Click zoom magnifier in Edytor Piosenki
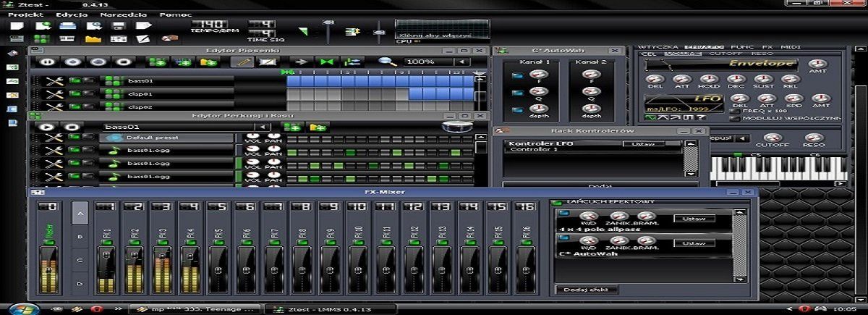The width and height of the screenshot is (868, 315). click(x=388, y=62)
